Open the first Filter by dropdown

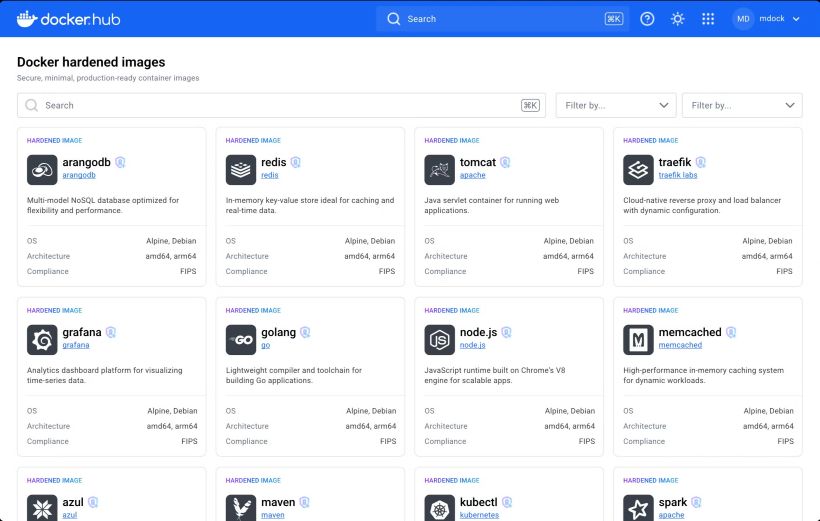click(616, 105)
